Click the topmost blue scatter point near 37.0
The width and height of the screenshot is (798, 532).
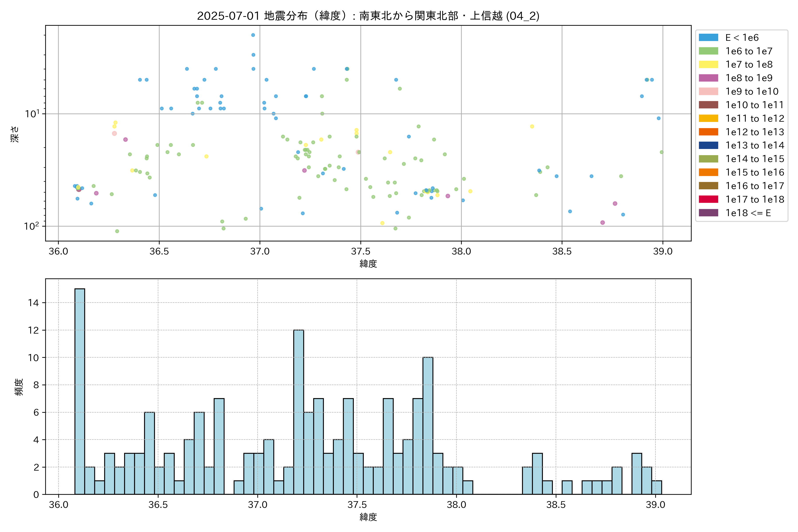pyautogui.click(x=253, y=35)
